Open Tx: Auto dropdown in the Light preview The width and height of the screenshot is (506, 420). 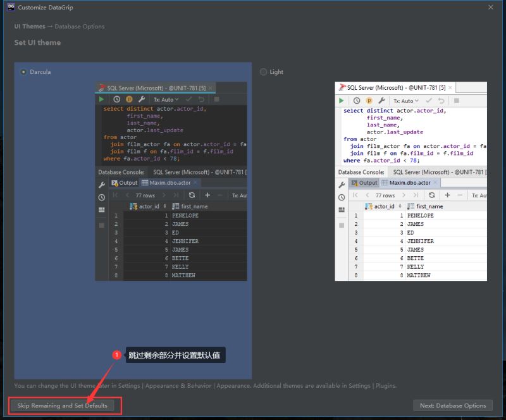click(x=405, y=101)
